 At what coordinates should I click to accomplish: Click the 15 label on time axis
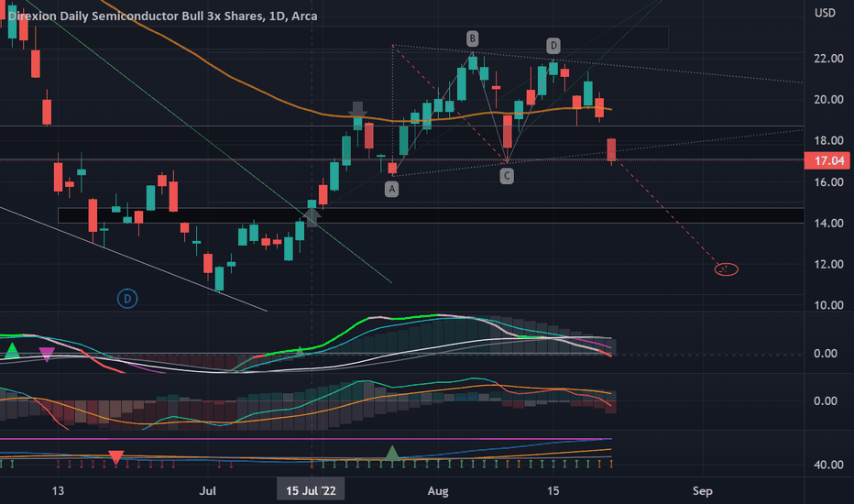coord(553,491)
